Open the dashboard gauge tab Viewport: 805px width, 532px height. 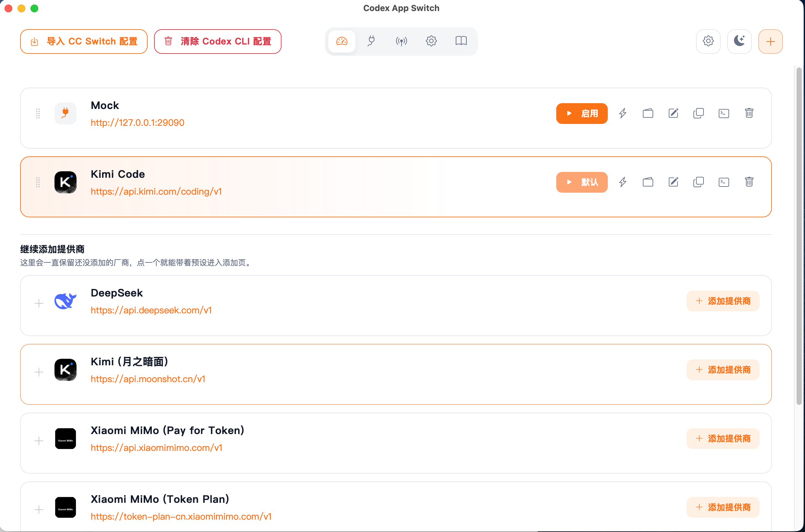(342, 42)
